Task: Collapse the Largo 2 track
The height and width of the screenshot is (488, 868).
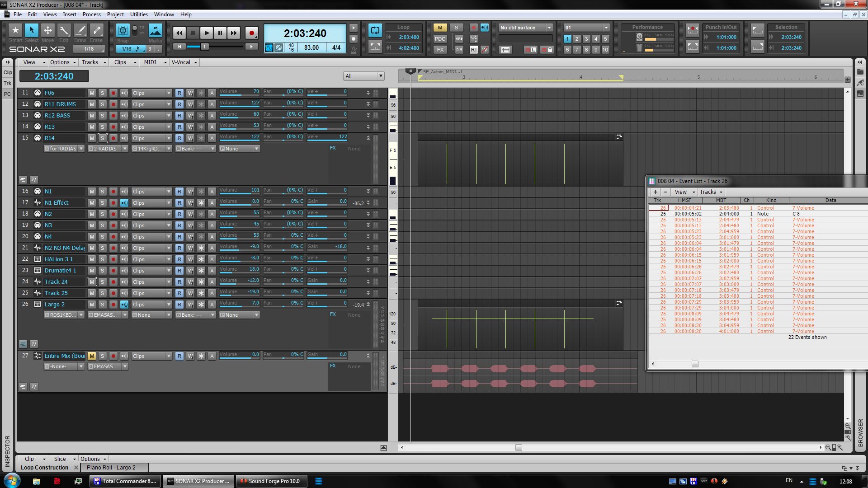Action: coord(368,304)
